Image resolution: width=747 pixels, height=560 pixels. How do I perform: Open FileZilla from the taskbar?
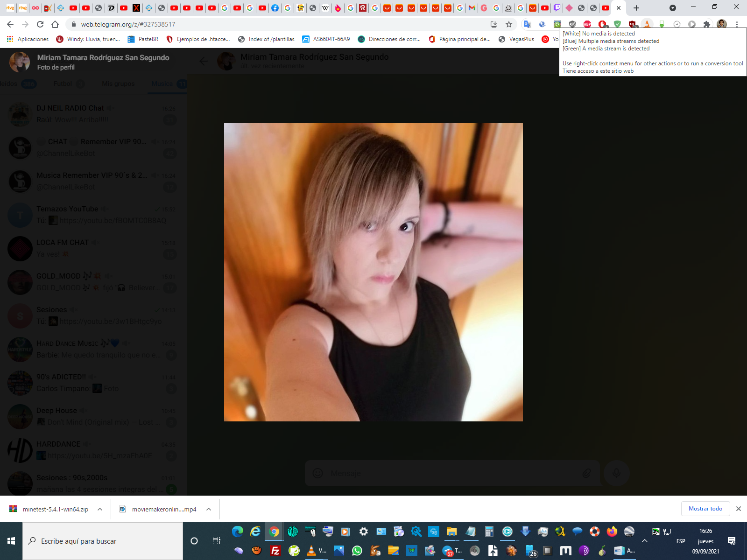click(x=275, y=551)
